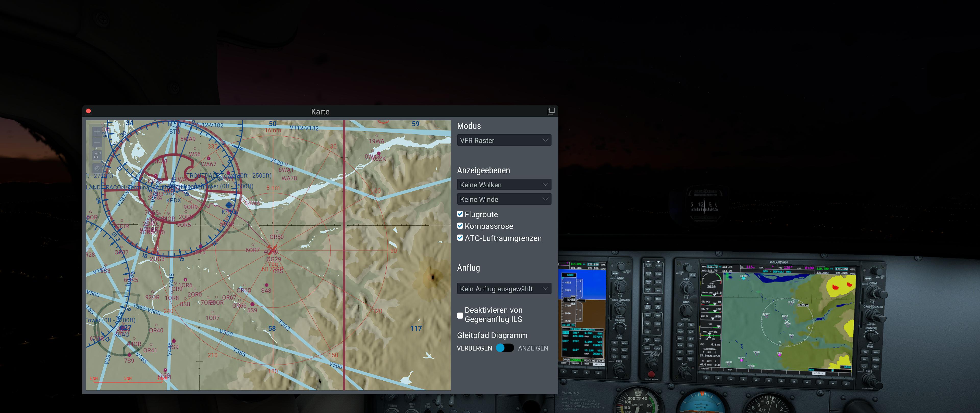Open the VFR Raster mode dropdown

(x=504, y=140)
